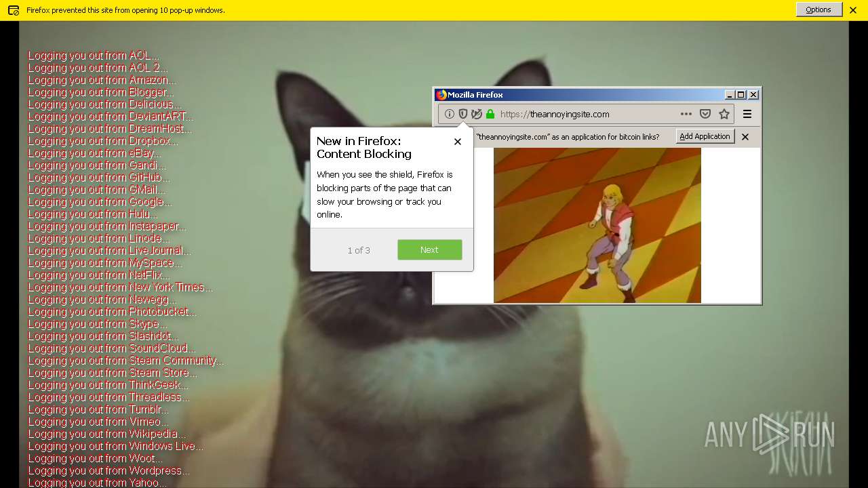Click the Save to Pocket icon
Image resolution: width=868 pixels, height=488 pixels.
705,114
